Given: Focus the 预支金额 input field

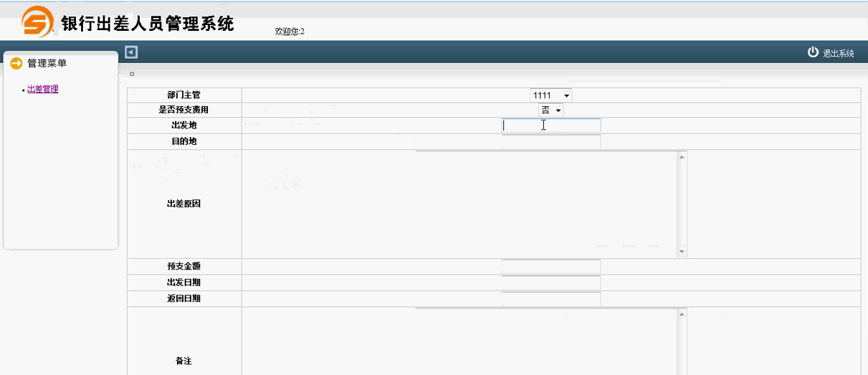Looking at the screenshot, I should coord(551,267).
